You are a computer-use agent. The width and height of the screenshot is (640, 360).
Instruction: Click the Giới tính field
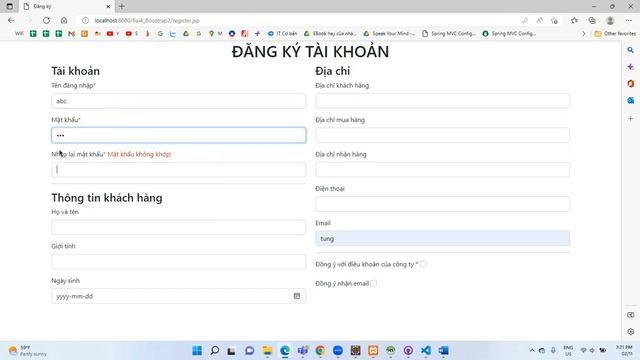178,262
